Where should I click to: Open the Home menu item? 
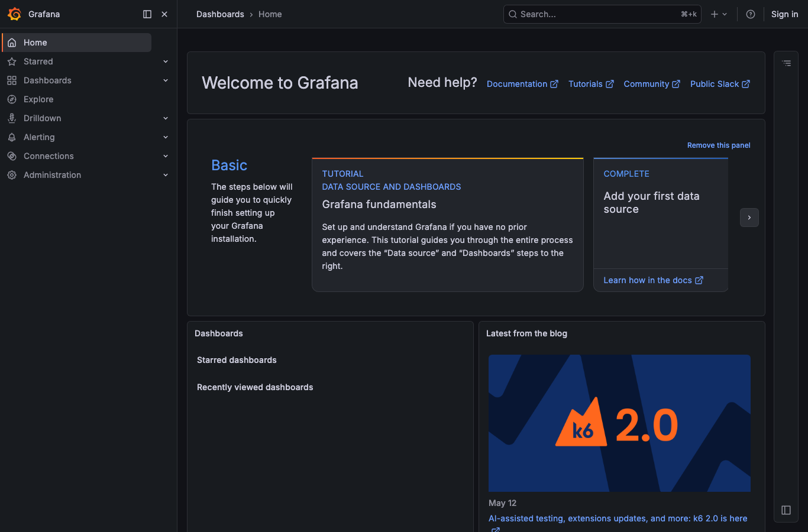(x=77, y=43)
